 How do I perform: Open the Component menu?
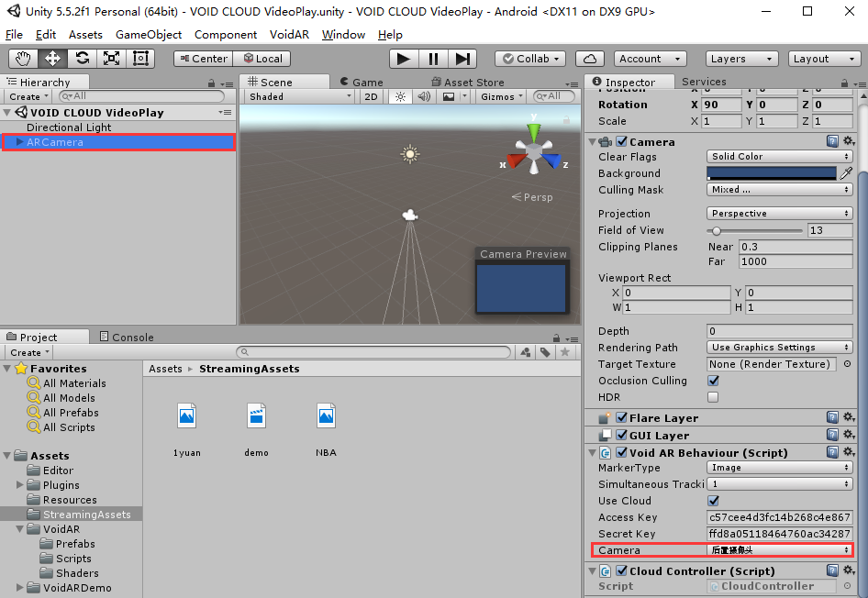(226, 34)
